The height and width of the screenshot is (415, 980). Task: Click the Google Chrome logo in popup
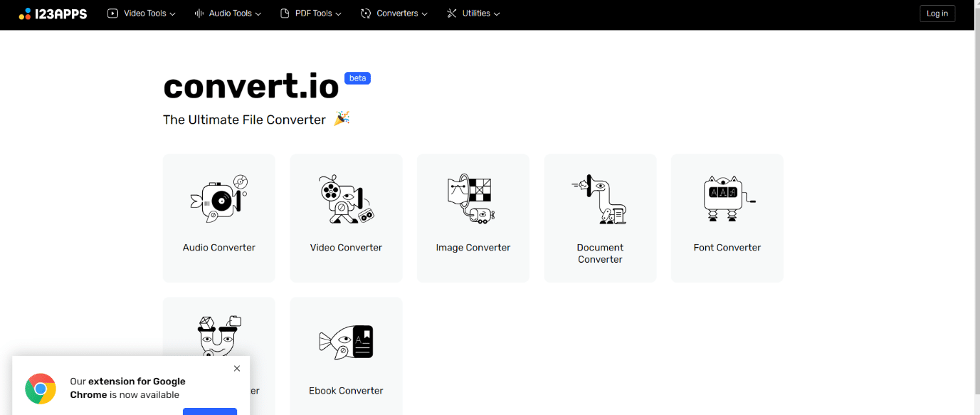point(41,389)
